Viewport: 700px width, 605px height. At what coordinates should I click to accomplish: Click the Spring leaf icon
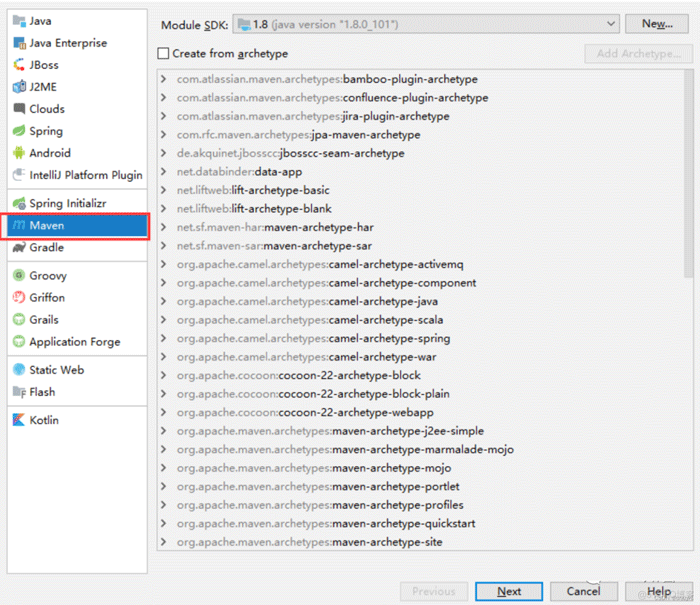pos(19,131)
